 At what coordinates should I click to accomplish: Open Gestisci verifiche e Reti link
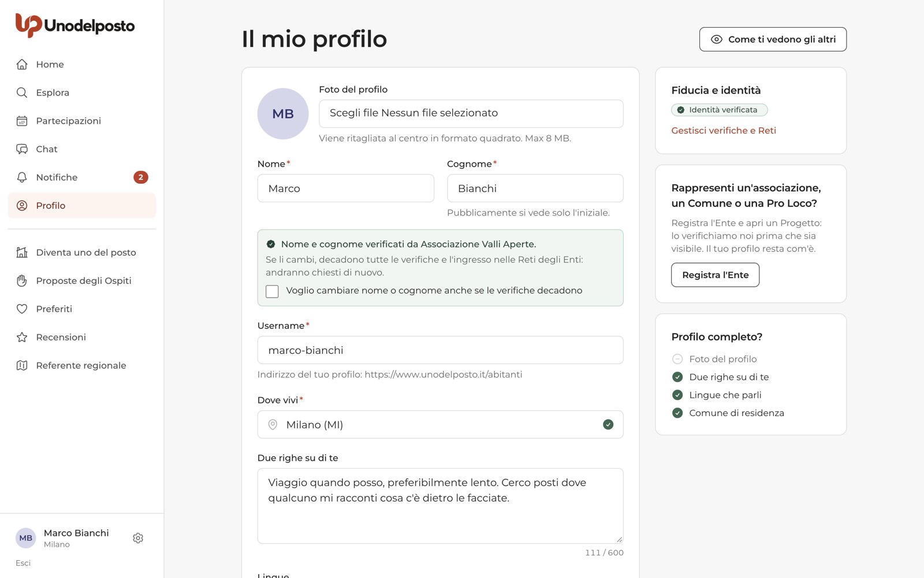click(x=724, y=131)
